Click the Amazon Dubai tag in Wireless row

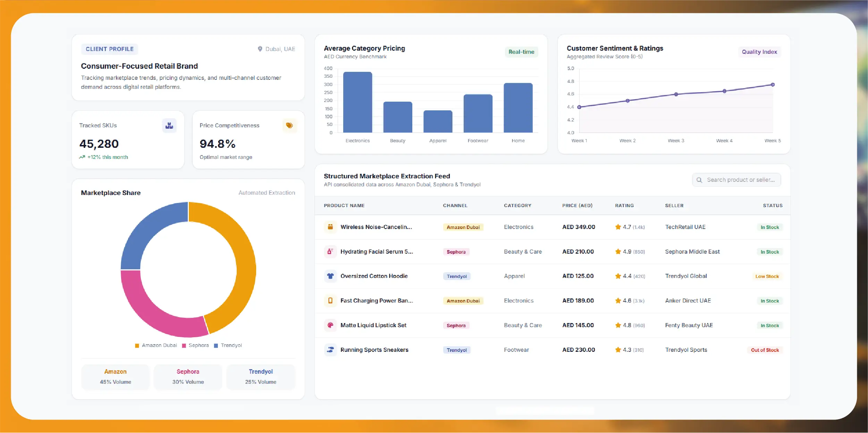click(x=463, y=227)
